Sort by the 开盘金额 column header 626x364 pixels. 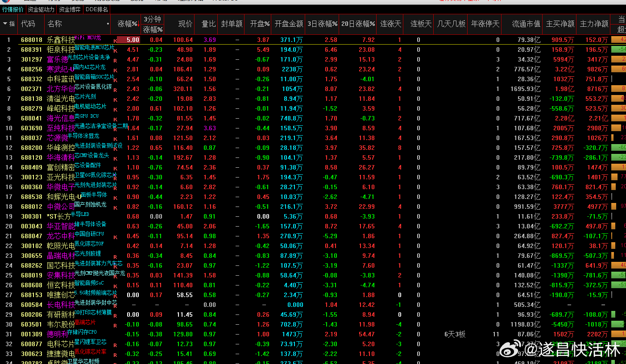pos(289,24)
